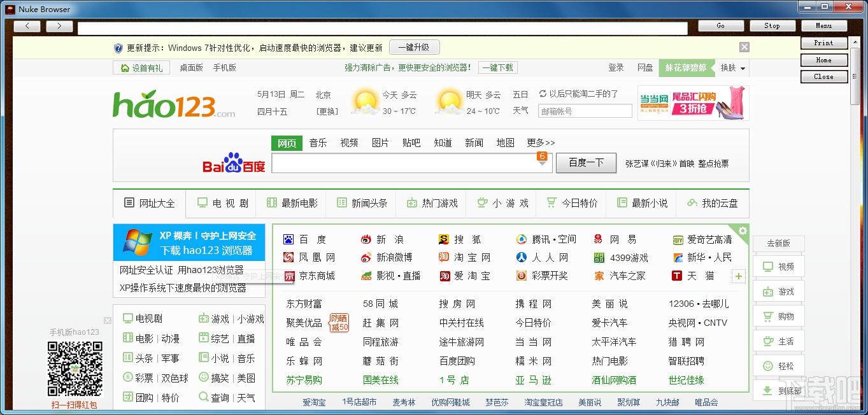
Task: Expand 更多>> search options
Action: click(541, 143)
